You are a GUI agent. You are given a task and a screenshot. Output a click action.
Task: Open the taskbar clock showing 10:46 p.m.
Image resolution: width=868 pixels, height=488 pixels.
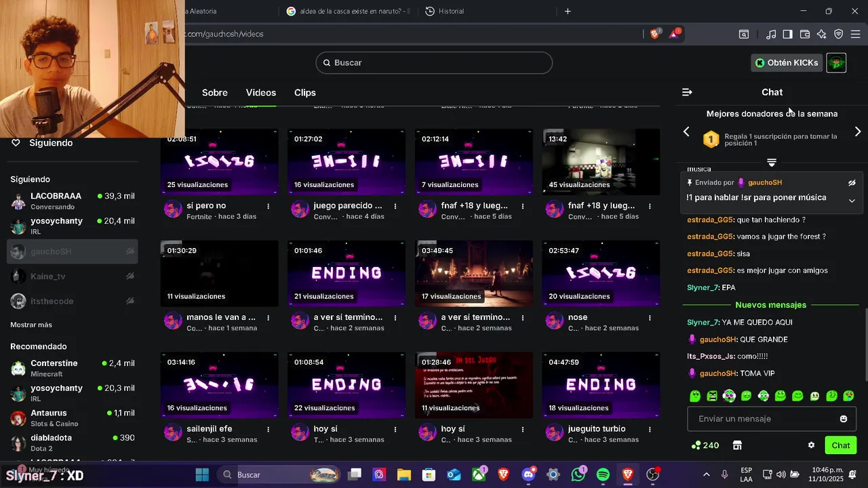pyautogui.click(x=828, y=475)
